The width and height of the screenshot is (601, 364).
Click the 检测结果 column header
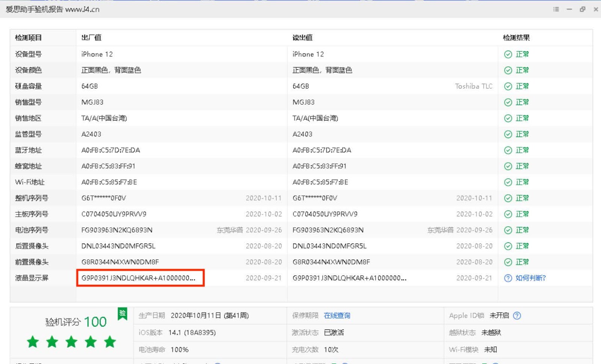tap(516, 38)
